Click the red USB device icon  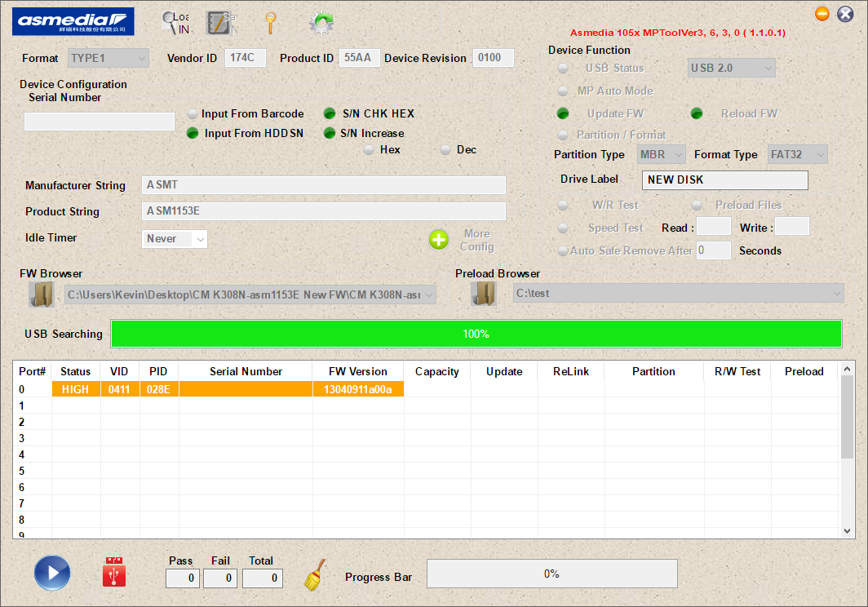pos(114,572)
